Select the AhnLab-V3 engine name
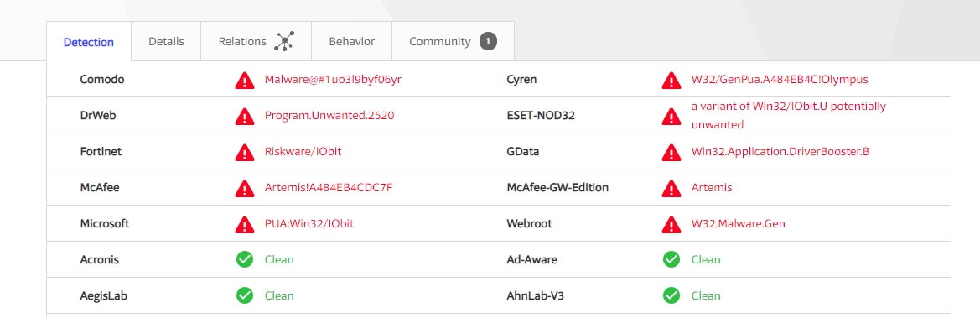This screenshot has width=980, height=318. tap(535, 295)
